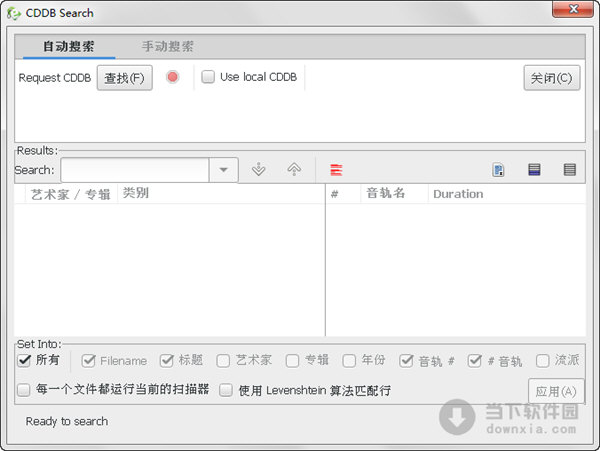Toggle the 艺术家 checkbox in Set Into
Screen dimensions: 600x451
tap(223, 360)
